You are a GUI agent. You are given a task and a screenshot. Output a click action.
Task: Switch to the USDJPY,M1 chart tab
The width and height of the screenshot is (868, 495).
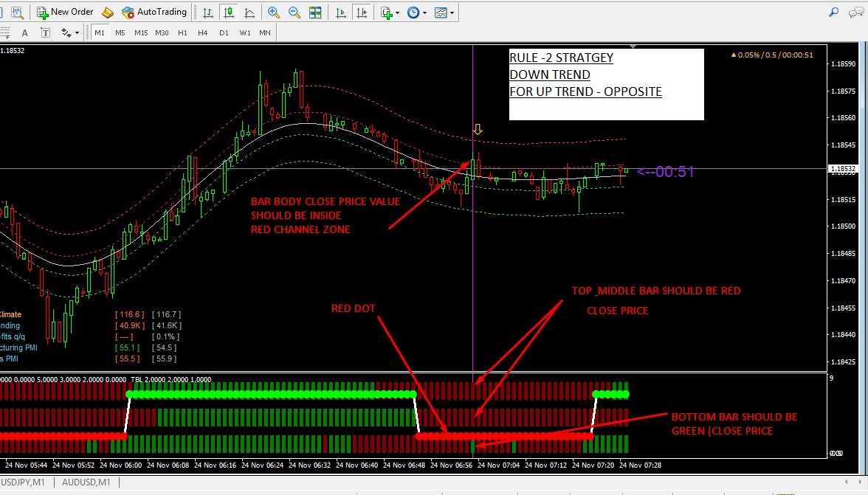pos(24,482)
